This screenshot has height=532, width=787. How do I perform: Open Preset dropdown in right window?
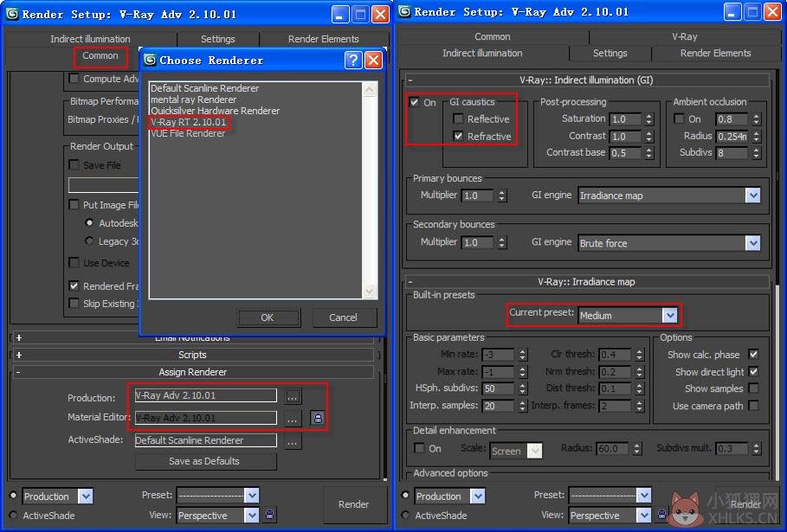tap(610, 496)
